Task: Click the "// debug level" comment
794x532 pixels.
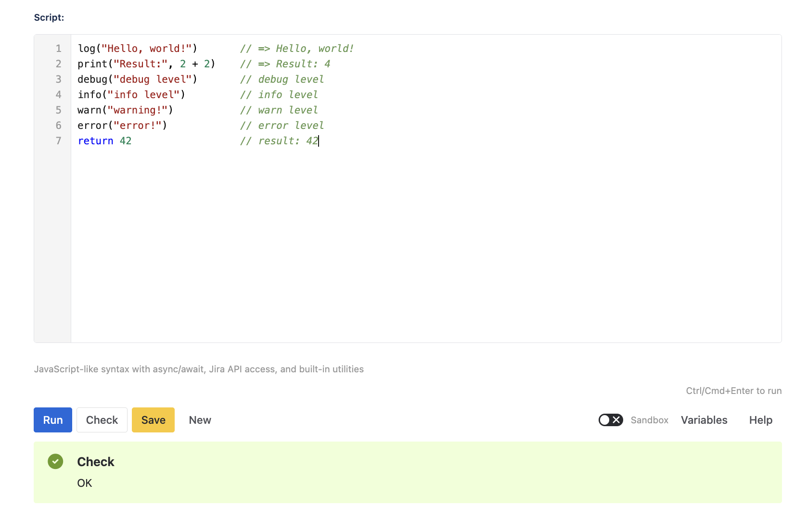Action: tap(282, 79)
